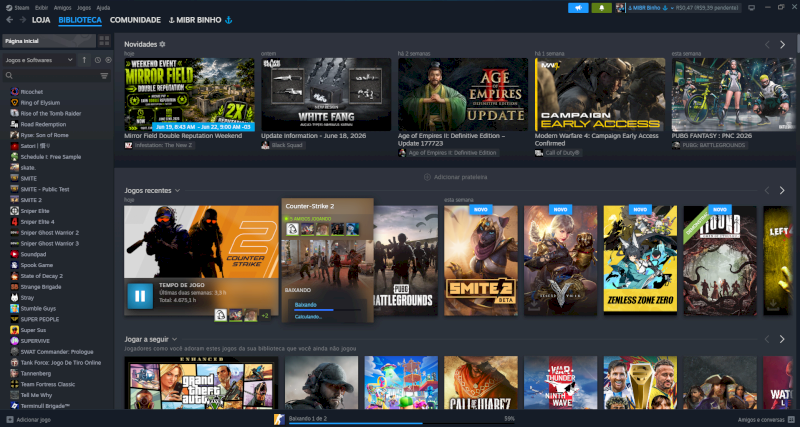The height and width of the screenshot is (427, 800).
Task: Click the wallet balance R$0,47
Action: (706, 8)
